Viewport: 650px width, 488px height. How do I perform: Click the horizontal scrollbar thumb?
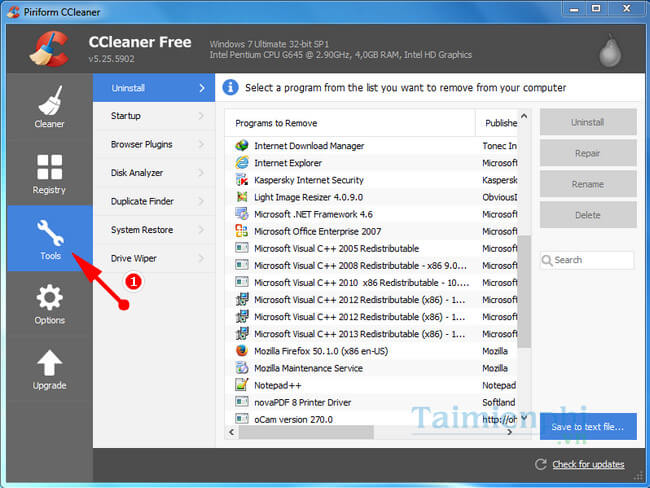pyautogui.click(x=306, y=432)
